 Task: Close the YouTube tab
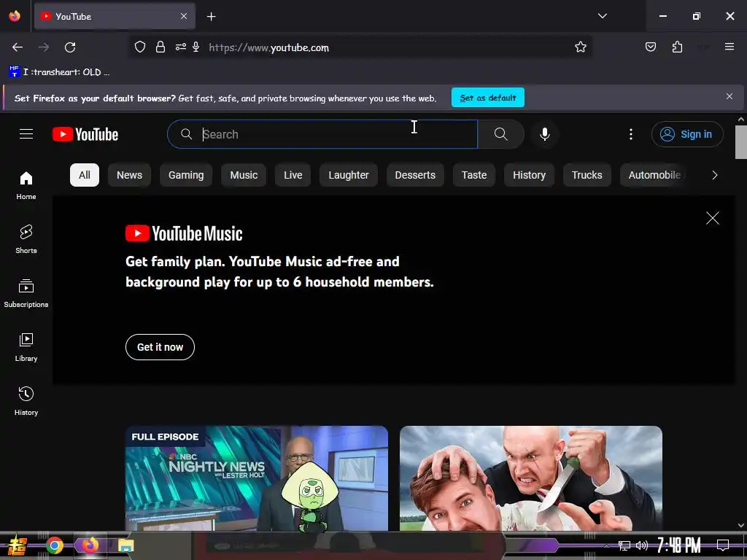[x=184, y=16]
